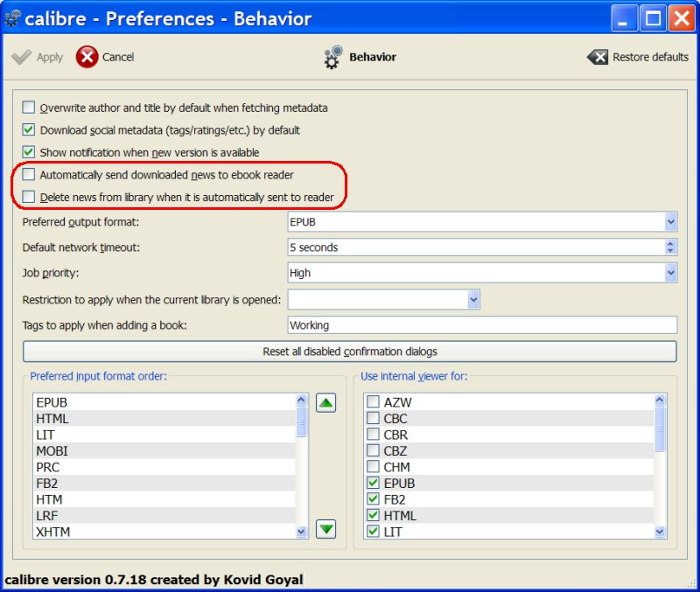Image resolution: width=700 pixels, height=592 pixels.
Task: Click input format list scroll-up arrow
Action: pos(302,400)
